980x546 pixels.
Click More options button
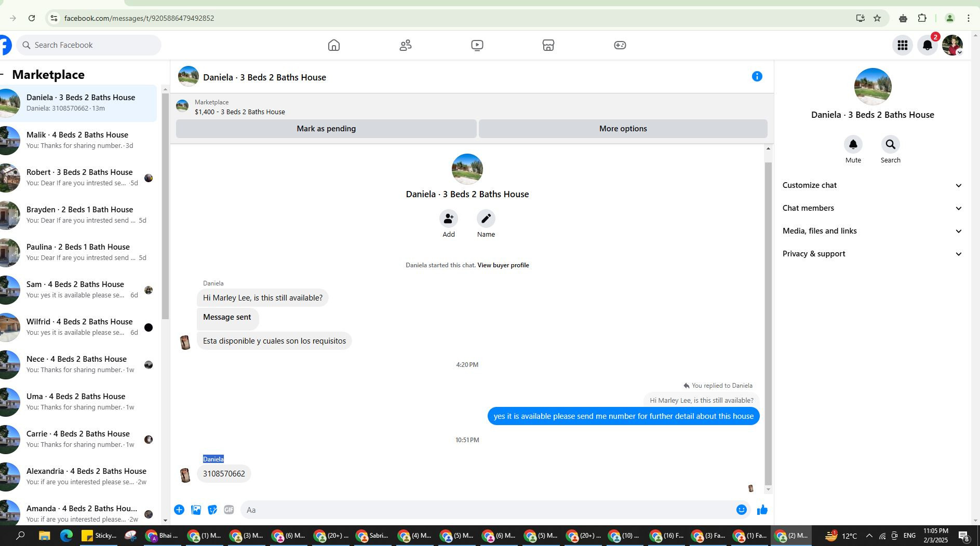[x=623, y=129]
